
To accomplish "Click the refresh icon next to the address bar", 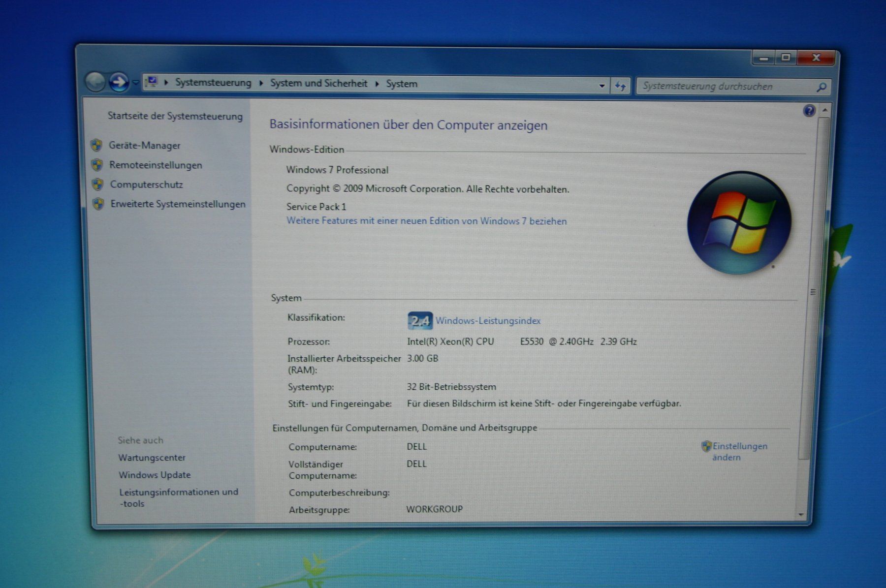I will pos(620,86).
